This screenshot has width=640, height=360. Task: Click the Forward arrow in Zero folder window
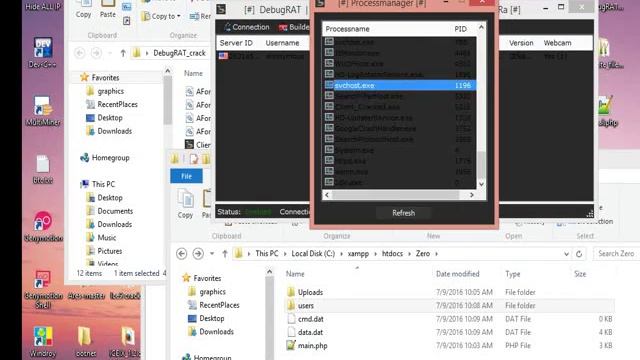[x=198, y=253]
